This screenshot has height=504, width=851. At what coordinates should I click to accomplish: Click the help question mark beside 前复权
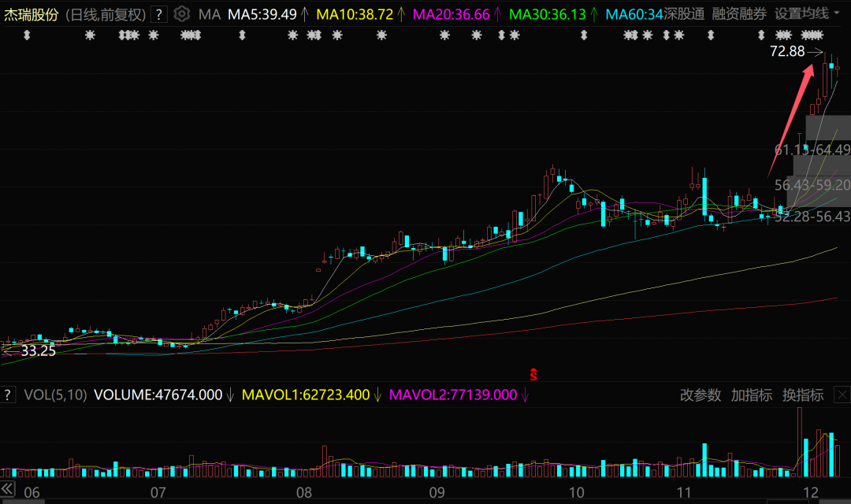(x=158, y=14)
